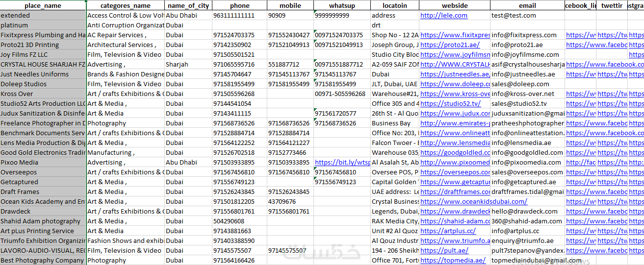644x265 pixels.
Task: Click the 'JLT, Dubai, UAE' location cell
Action: pyautogui.click(x=395, y=84)
